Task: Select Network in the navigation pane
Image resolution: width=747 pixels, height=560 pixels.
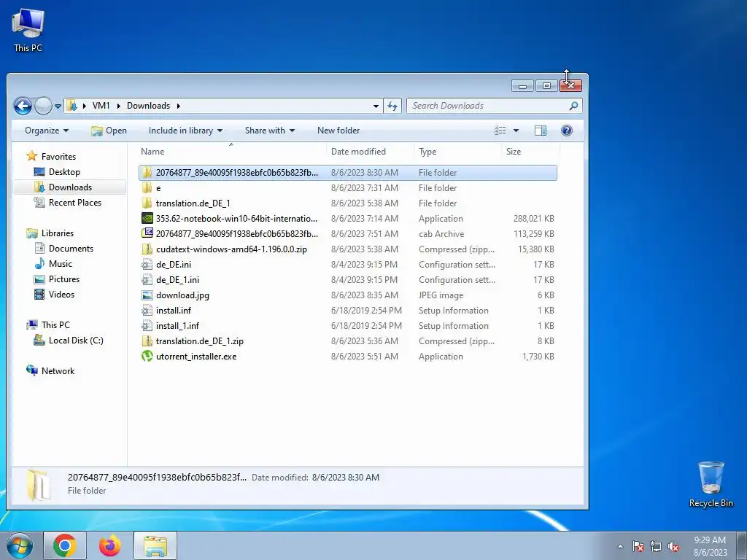Action: tap(51, 370)
